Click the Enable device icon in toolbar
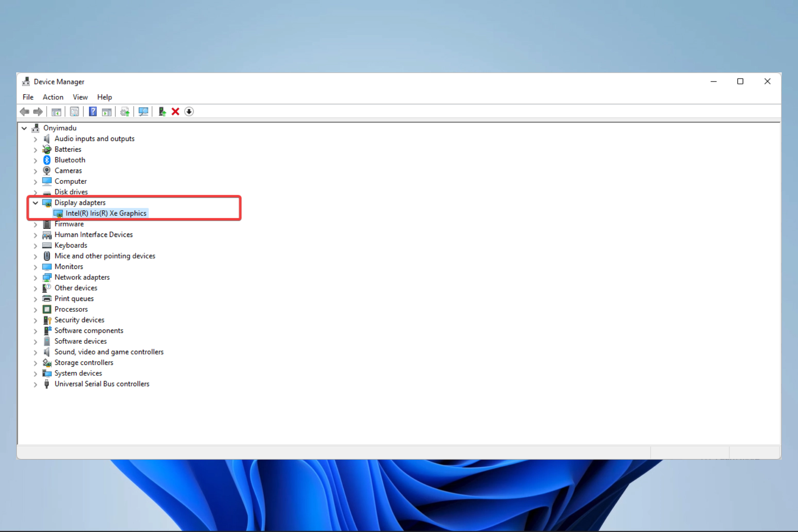Screen dimensions: 798x532 click(162, 112)
